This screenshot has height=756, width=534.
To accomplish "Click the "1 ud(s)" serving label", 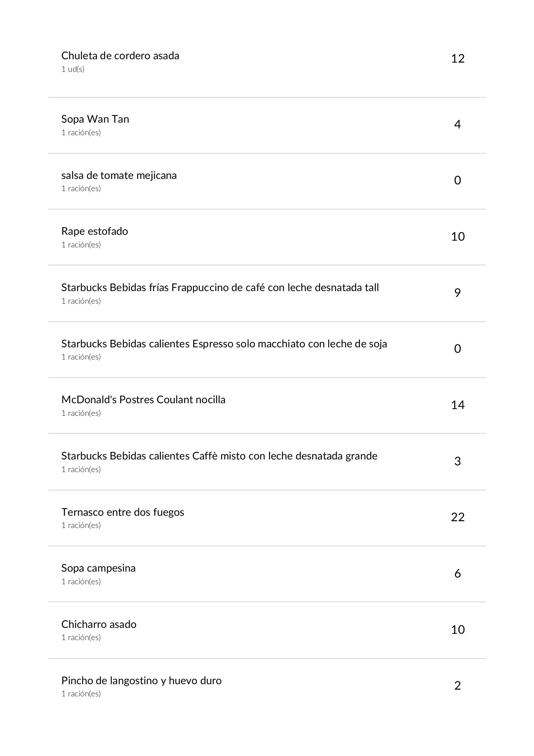I will click(73, 69).
